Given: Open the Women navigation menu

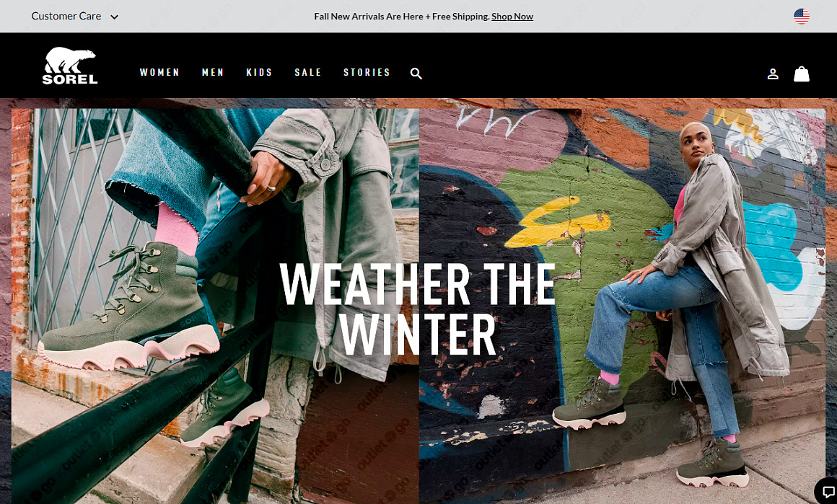Looking at the screenshot, I should pos(159,73).
